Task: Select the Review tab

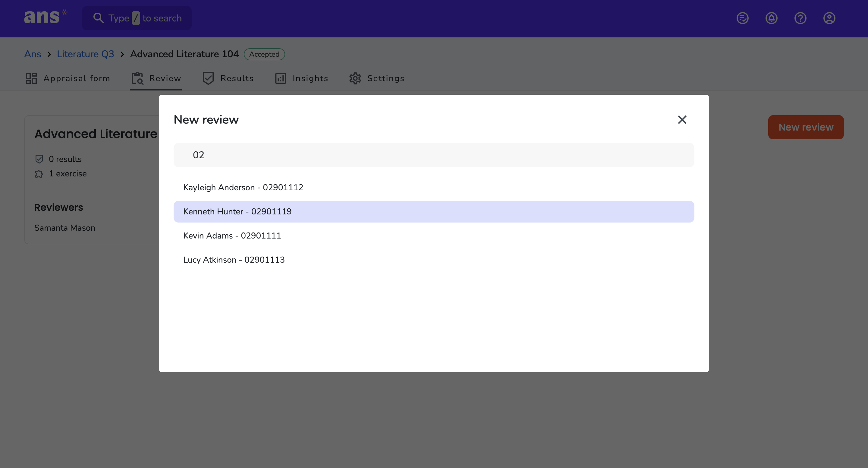Action: pos(156,78)
